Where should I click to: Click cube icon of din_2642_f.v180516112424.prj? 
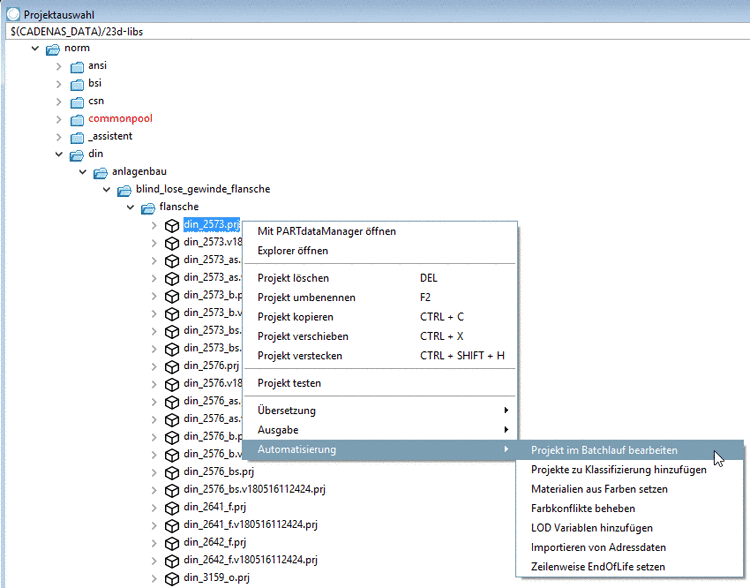click(x=172, y=561)
